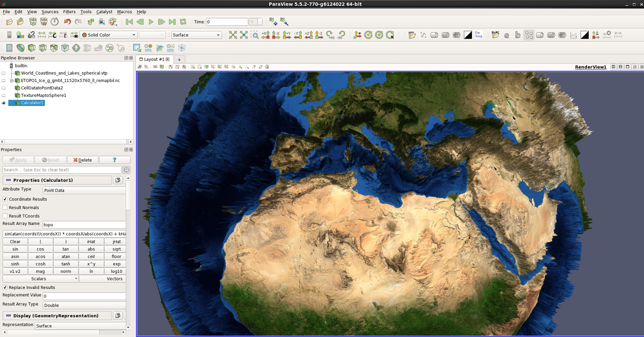Uncheck Coordinate Results checkbox
The height and width of the screenshot is (337, 644).
(x=5, y=199)
